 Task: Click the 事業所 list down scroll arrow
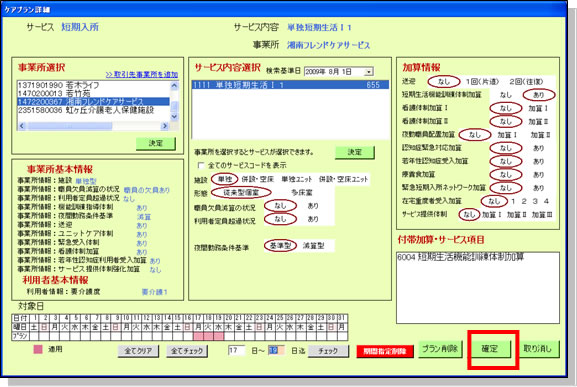tap(175, 116)
